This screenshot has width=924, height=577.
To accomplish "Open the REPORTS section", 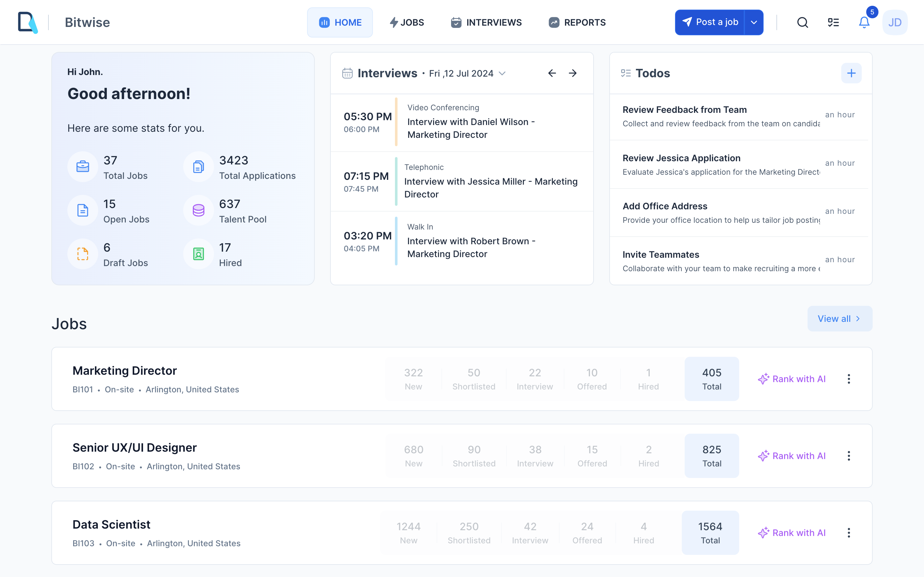I will [577, 22].
